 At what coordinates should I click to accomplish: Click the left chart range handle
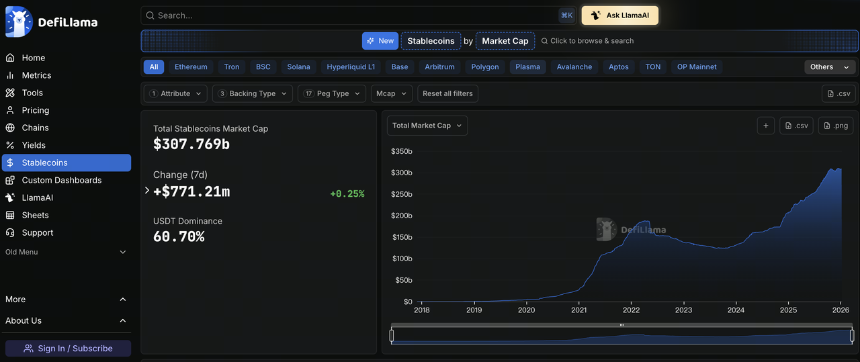coord(392,336)
